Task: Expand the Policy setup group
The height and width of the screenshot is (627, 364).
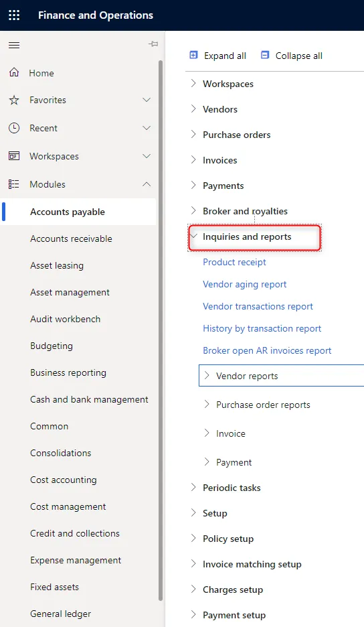Action: 194,538
